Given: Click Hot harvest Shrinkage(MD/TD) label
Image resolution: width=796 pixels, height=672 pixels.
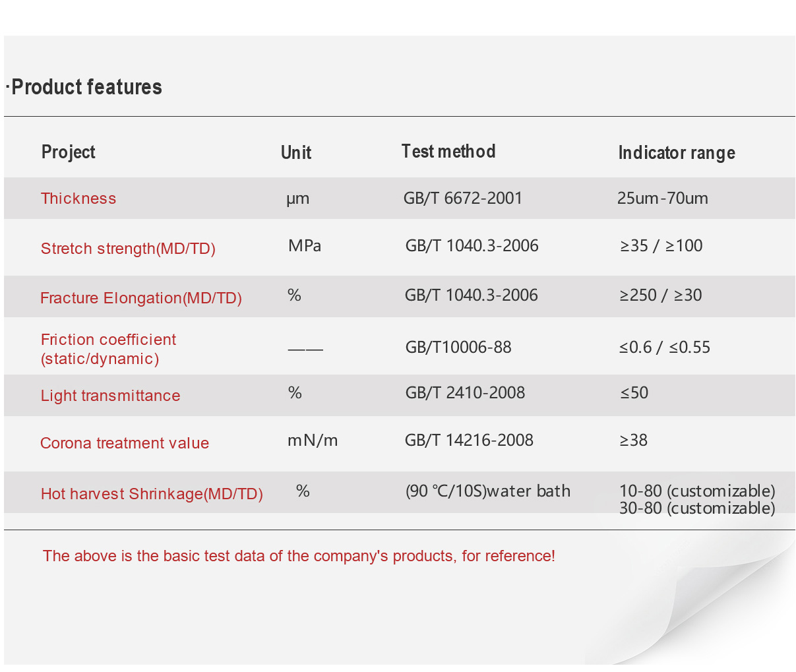Looking at the screenshot, I should pos(152,494).
